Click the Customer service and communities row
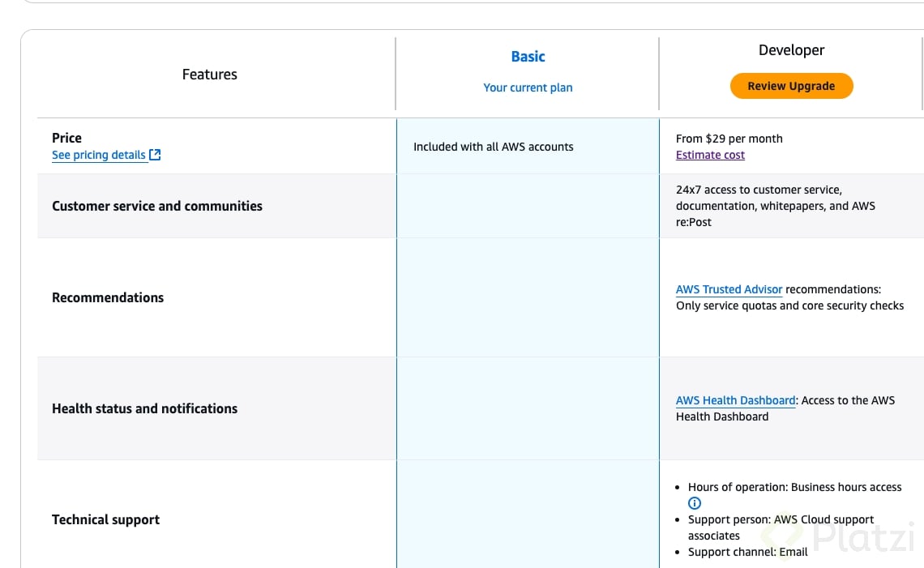 click(157, 206)
